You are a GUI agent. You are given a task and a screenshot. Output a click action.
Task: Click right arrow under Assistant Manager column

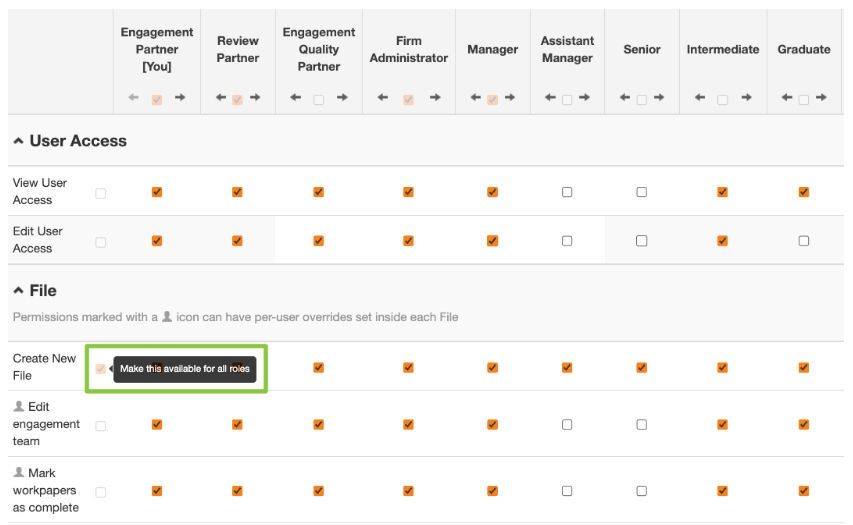584,98
